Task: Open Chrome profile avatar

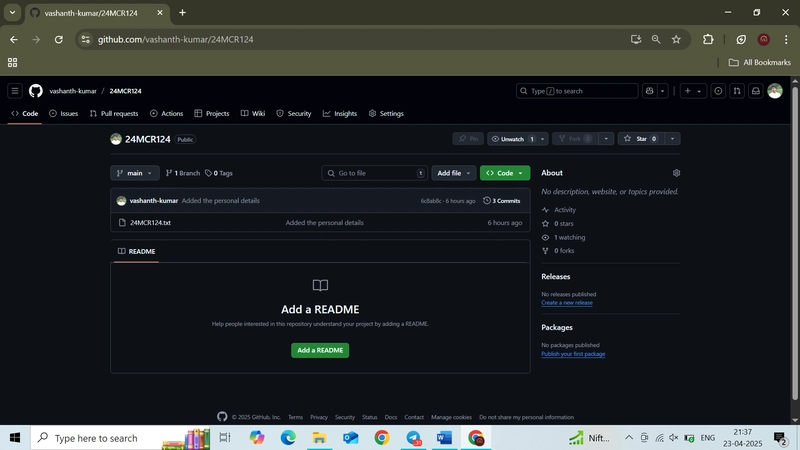Action: [764, 39]
